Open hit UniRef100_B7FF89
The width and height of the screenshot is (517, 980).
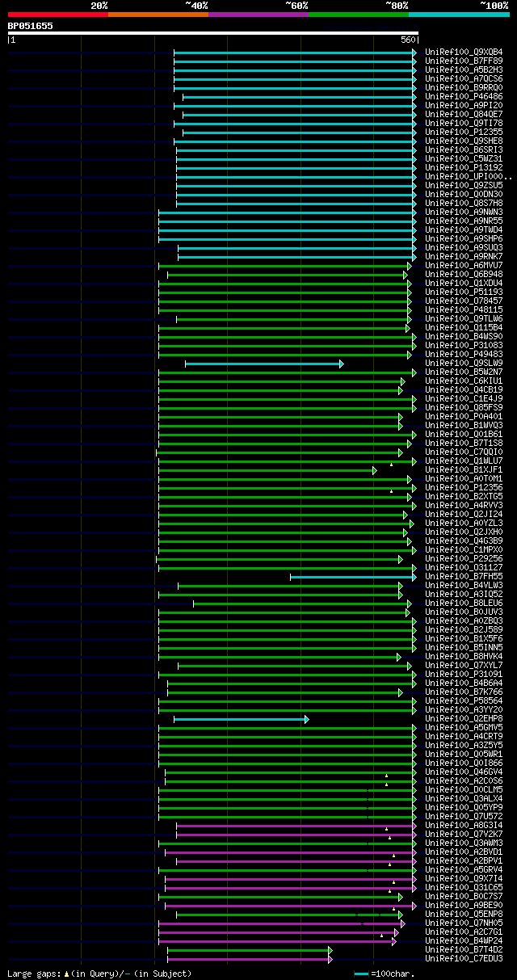464,61
